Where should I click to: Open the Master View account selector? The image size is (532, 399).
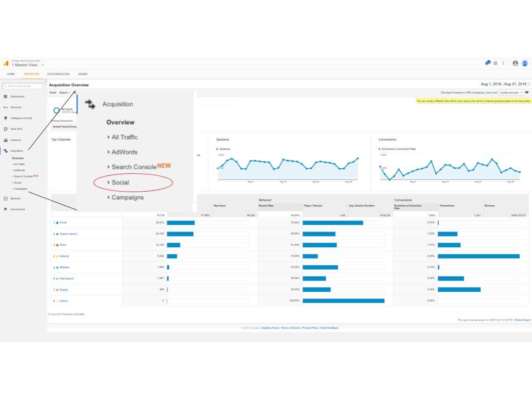coord(27,65)
